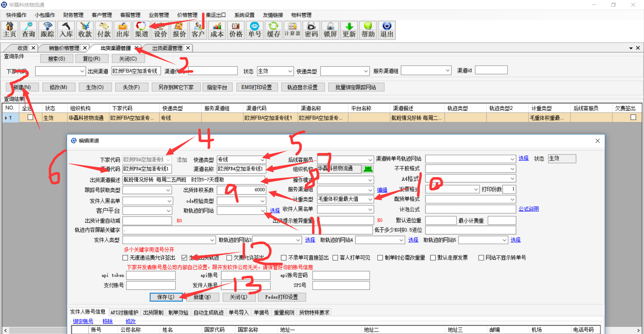
Task: Open the 渠道 channel toolbar icon
Action: 142,30
